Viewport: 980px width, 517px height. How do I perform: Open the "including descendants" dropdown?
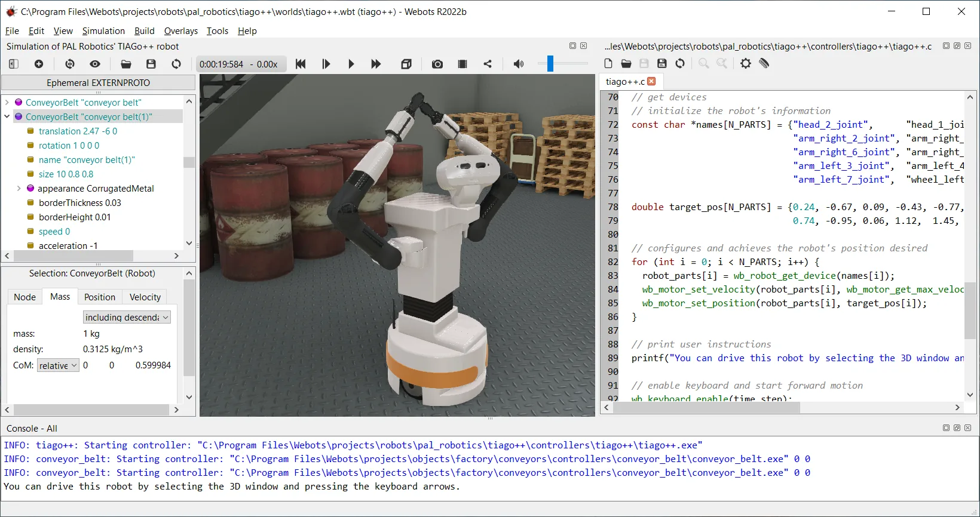pyautogui.click(x=127, y=317)
